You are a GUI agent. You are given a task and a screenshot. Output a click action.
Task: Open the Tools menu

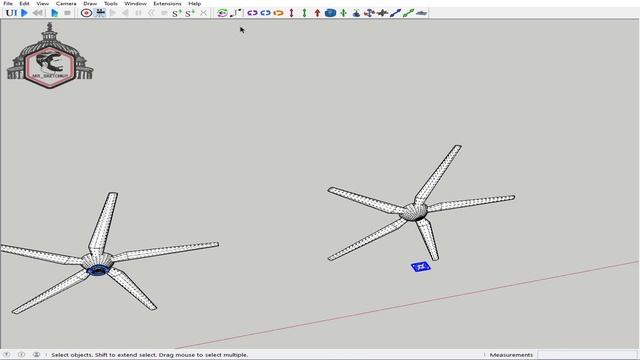pyautogui.click(x=111, y=3)
